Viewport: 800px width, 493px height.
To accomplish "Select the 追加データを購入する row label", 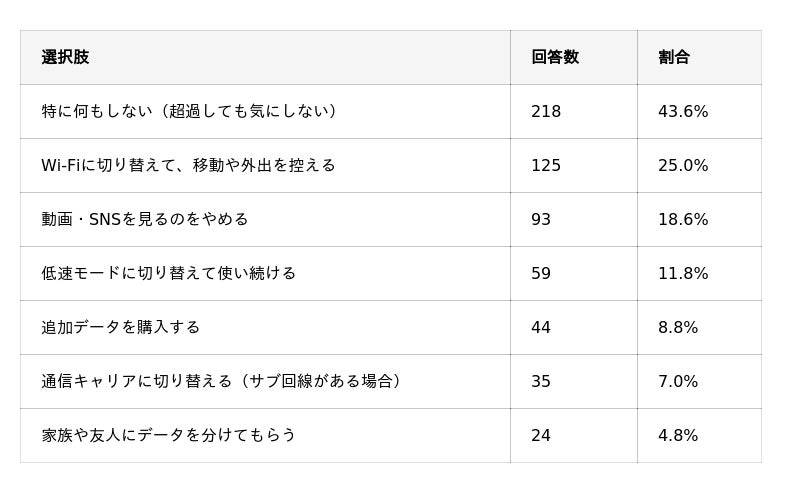I will (121, 327).
